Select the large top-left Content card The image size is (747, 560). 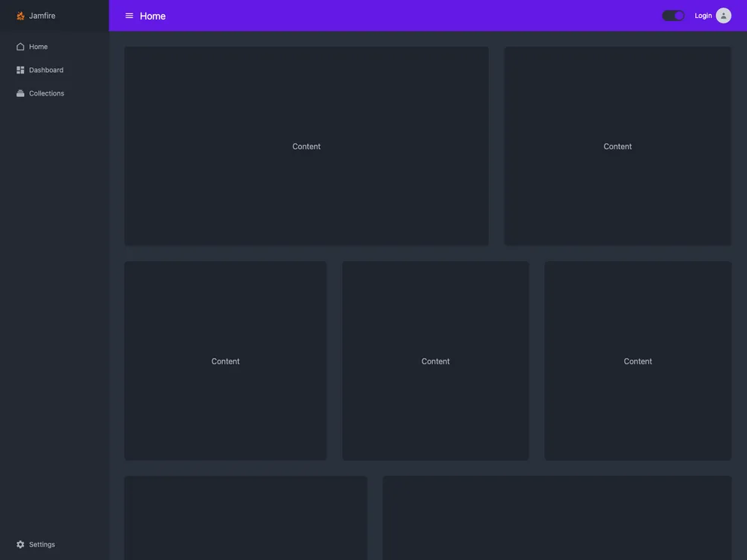pyautogui.click(x=306, y=146)
